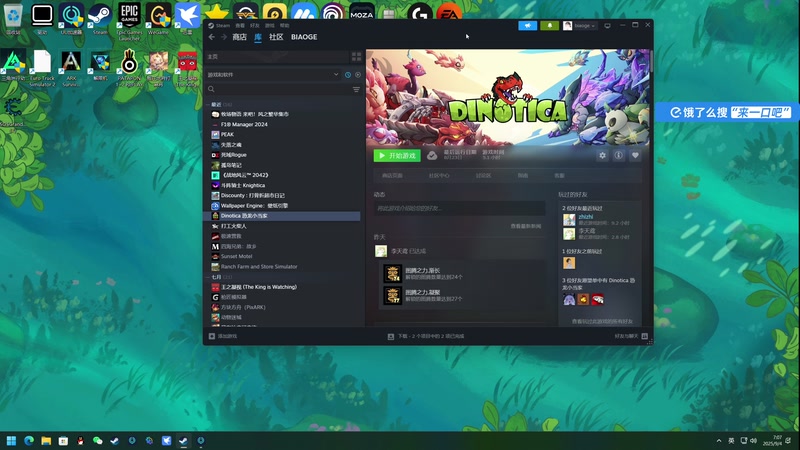
Task: Open Epic Games Launcher desktop icon
Action: pyautogui.click(x=129, y=21)
